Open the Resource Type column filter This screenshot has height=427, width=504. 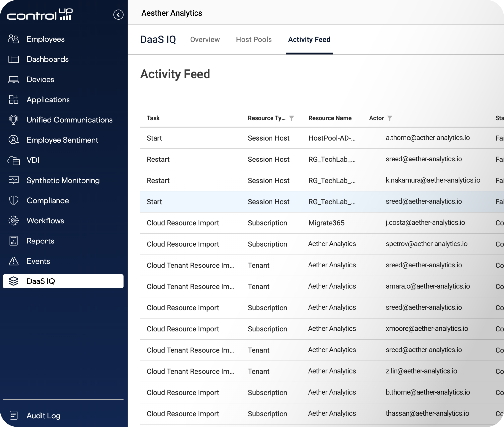tap(292, 118)
